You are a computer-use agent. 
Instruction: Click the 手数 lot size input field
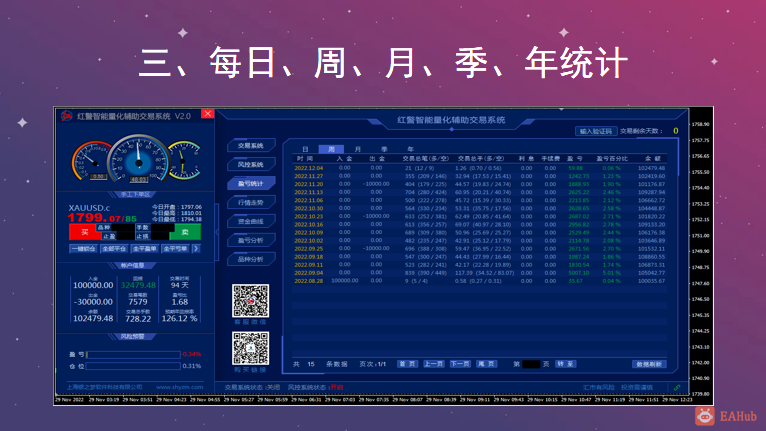click(162, 228)
